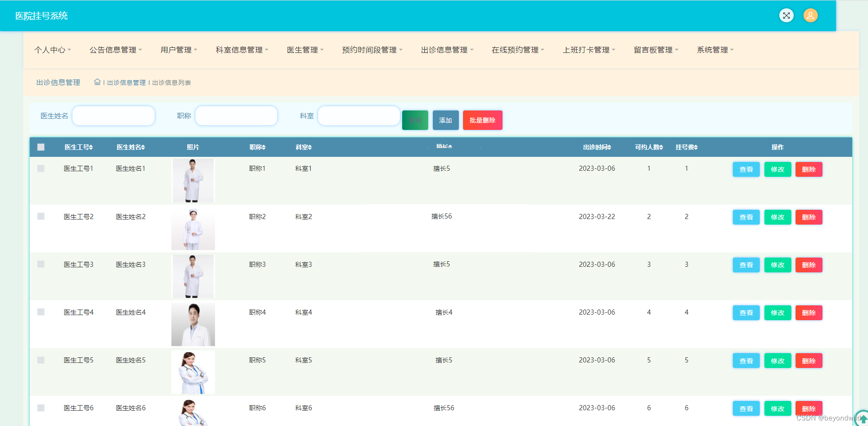Sort the table by 职称 column arrow
The height and width of the screenshot is (426, 868).
[x=264, y=147]
